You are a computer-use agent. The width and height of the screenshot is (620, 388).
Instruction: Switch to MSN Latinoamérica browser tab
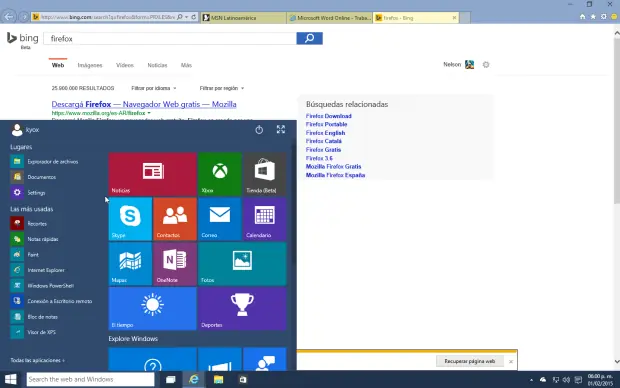pos(243,18)
